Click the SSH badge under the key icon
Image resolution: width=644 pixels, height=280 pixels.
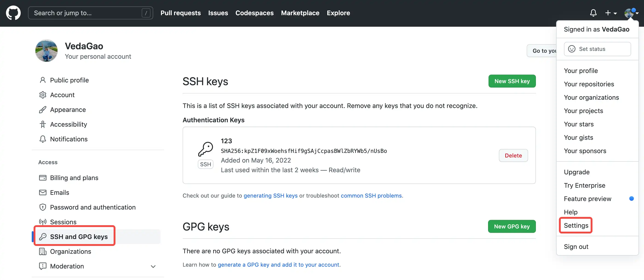205,164
